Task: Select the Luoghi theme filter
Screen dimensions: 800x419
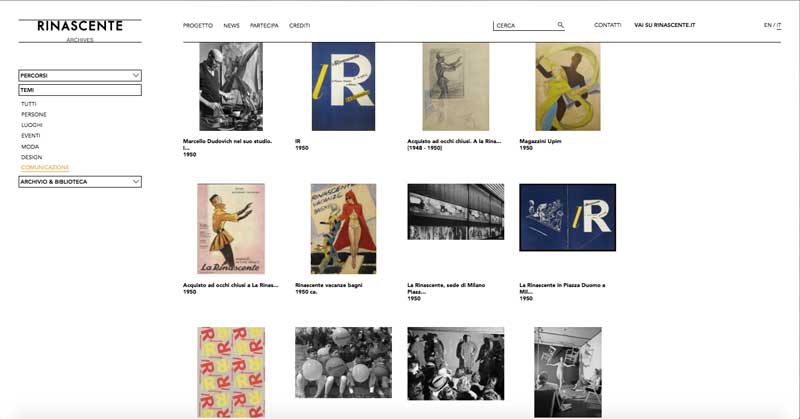Action: pyautogui.click(x=32, y=125)
